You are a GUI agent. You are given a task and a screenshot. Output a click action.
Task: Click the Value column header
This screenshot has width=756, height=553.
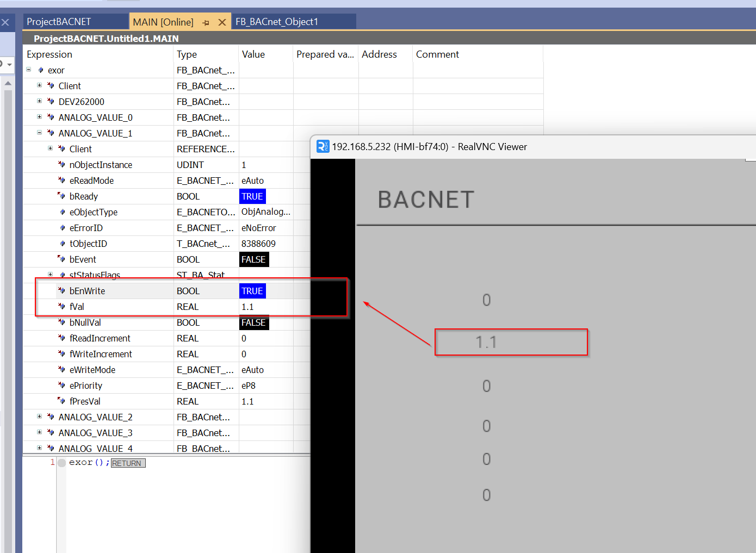[266, 54]
